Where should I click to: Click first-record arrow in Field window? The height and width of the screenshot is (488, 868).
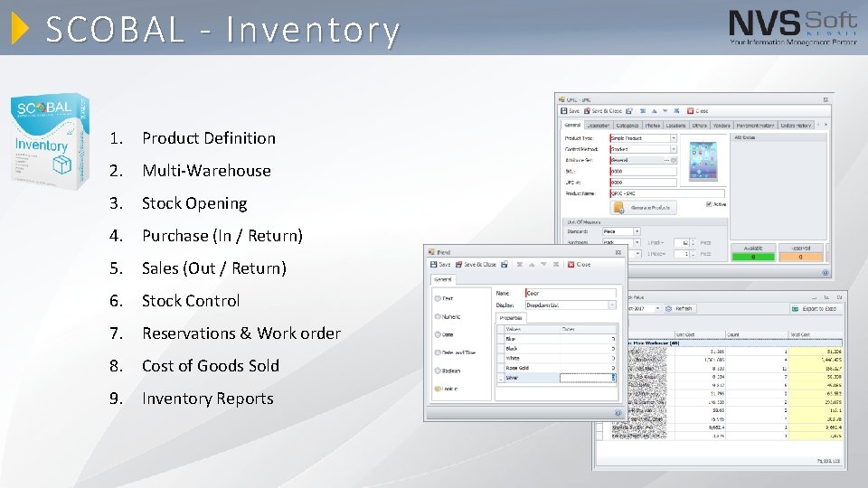519,265
